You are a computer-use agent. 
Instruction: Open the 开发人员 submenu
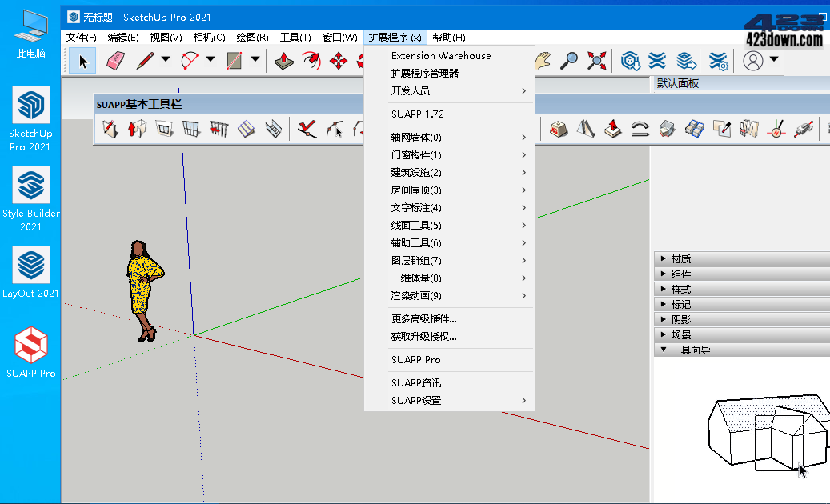pos(449,91)
